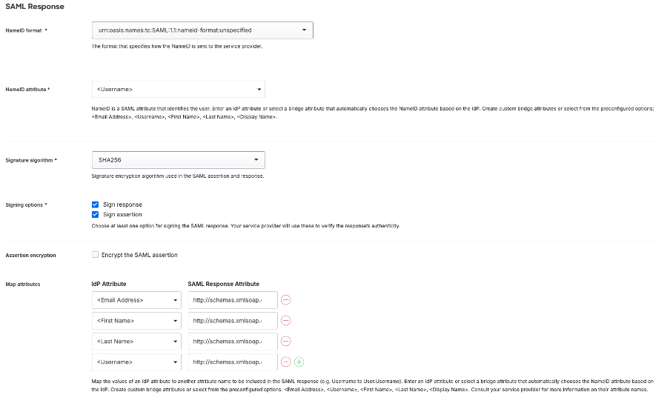Enable Encrypt the SAML assertion
This screenshot has height=412, width=670.
tap(95, 255)
